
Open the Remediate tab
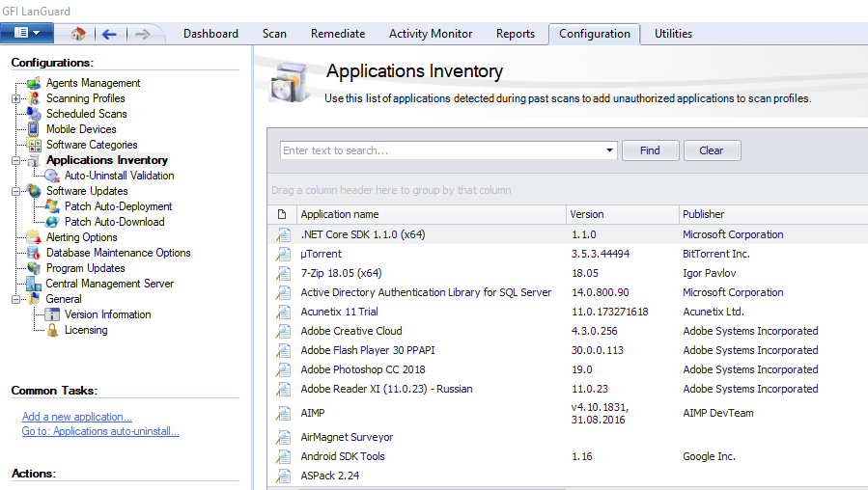[338, 34]
